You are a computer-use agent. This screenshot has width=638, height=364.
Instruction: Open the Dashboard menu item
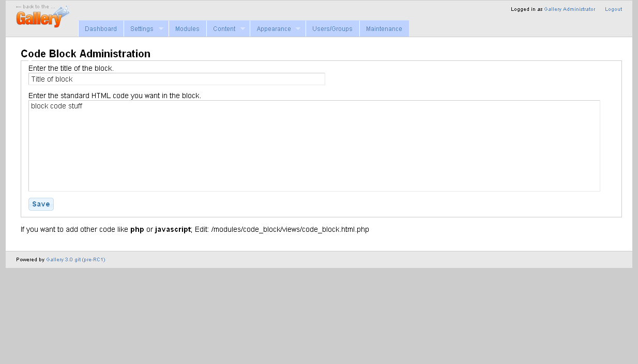point(101,29)
